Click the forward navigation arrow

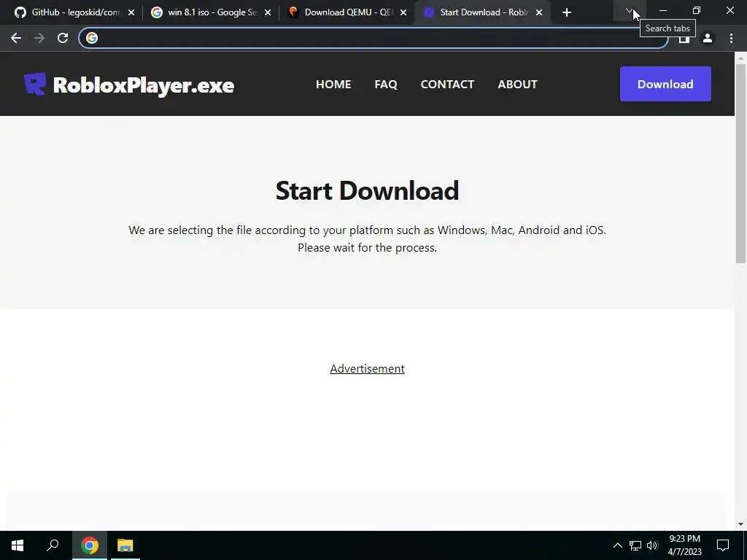click(39, 38)
